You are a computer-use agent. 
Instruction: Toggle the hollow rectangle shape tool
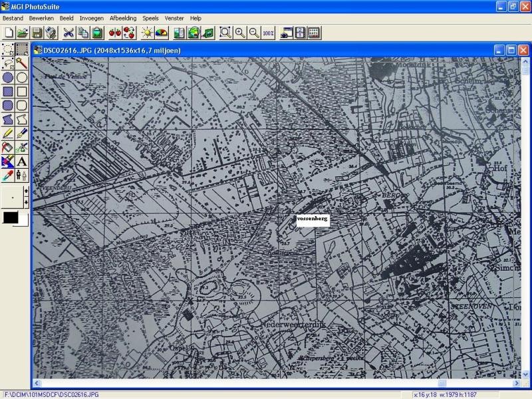(22, 91)
